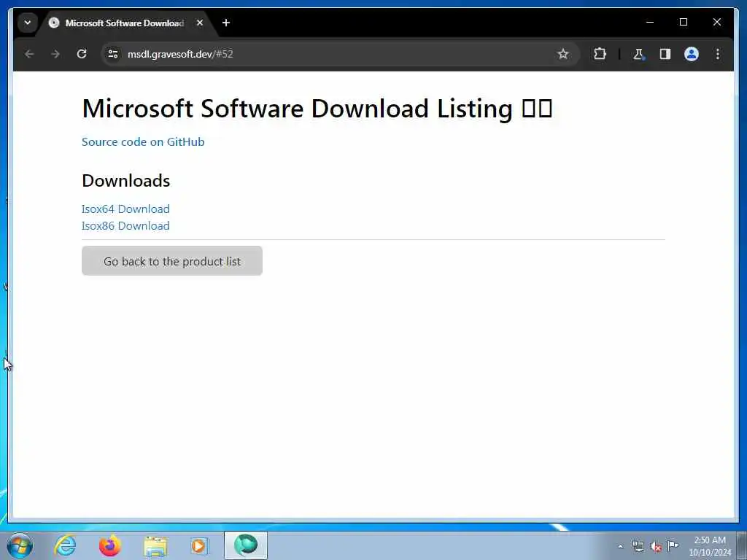The image size is (747, 560).
Task: Click Isox64 Download link
Action: pyautogui.click(x=125, y=209)
